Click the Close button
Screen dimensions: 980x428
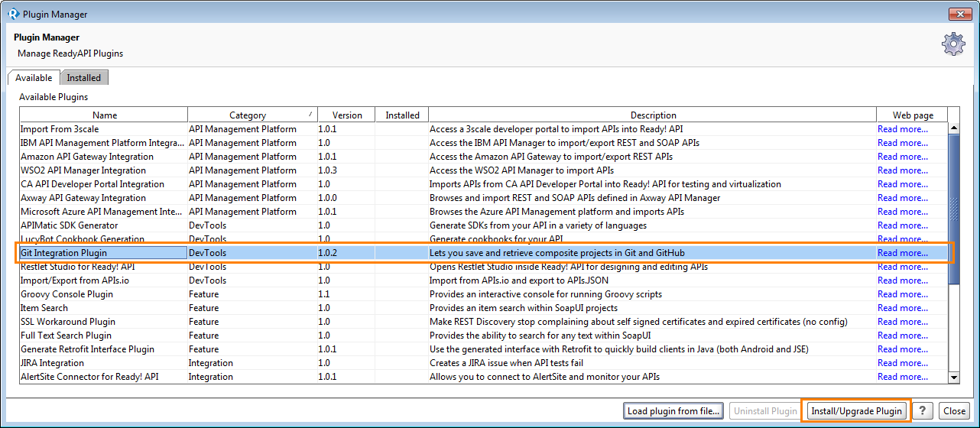(x=953, y=411)
